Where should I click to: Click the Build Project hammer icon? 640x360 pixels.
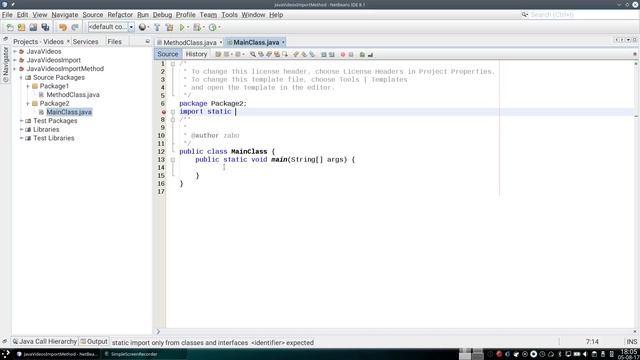click(x=157, y=27)
